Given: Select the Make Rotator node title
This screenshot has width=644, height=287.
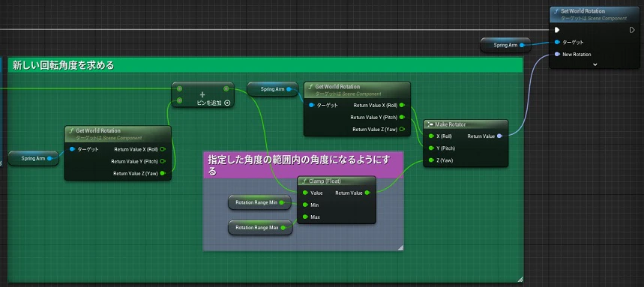Looking at the screenshot, I should point(451,124).
